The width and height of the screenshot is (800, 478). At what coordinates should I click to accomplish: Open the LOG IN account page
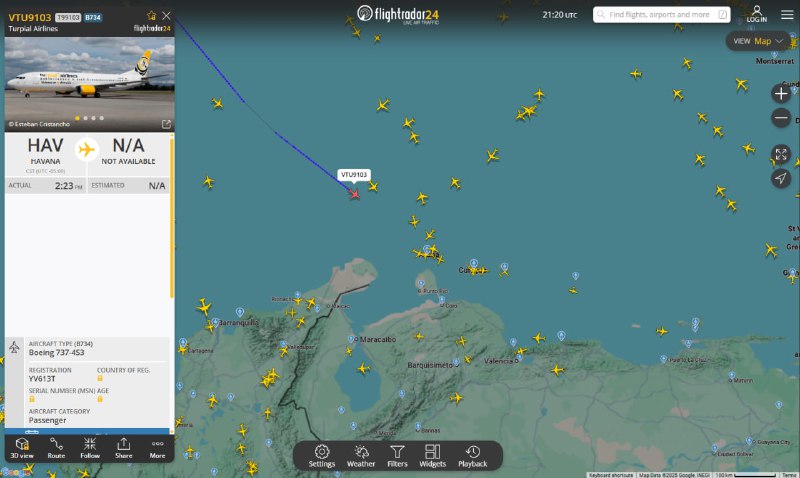pos(757,14)
